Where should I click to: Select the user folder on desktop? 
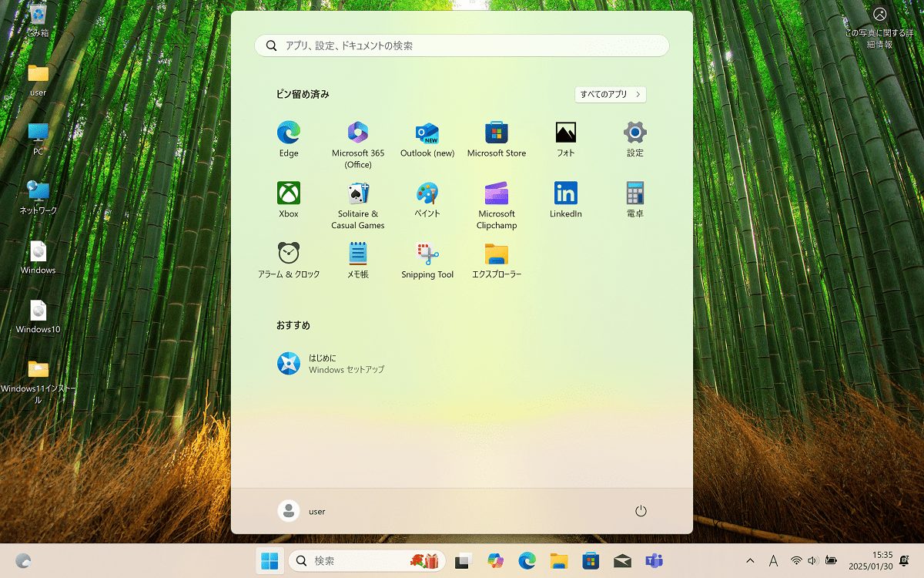tap(38, 80)
